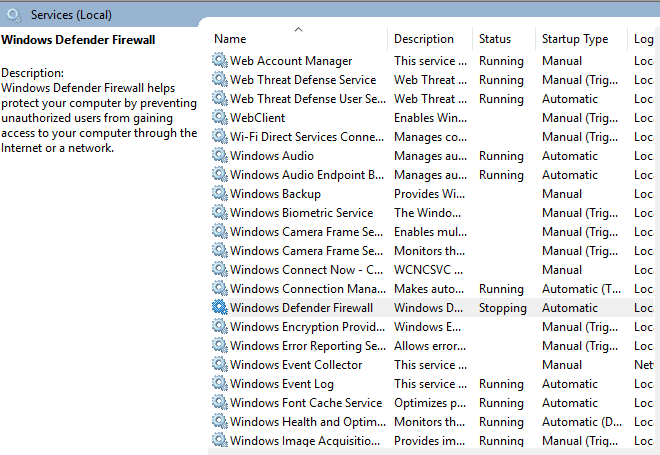Select the Windows Backup service name
This screenshot has height=455, width=660.
[275, 194]
